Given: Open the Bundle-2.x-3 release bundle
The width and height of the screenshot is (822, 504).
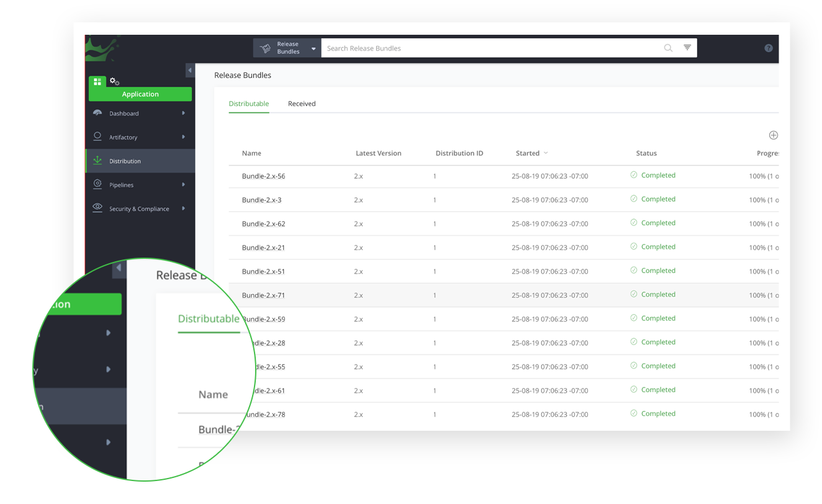Looking at the screenshot, I should [x=262, y=200].
